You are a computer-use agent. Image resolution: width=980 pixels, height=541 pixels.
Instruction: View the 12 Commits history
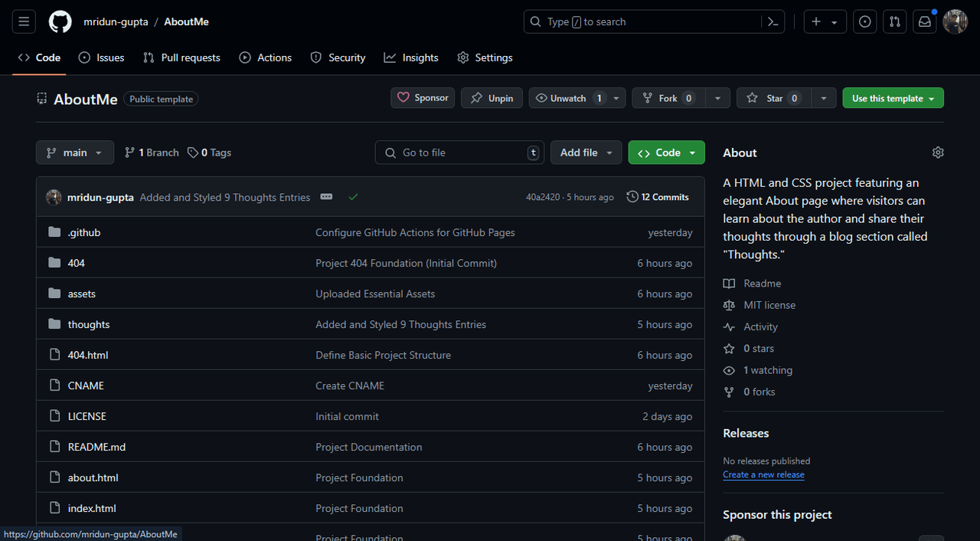tap(658, 197)
